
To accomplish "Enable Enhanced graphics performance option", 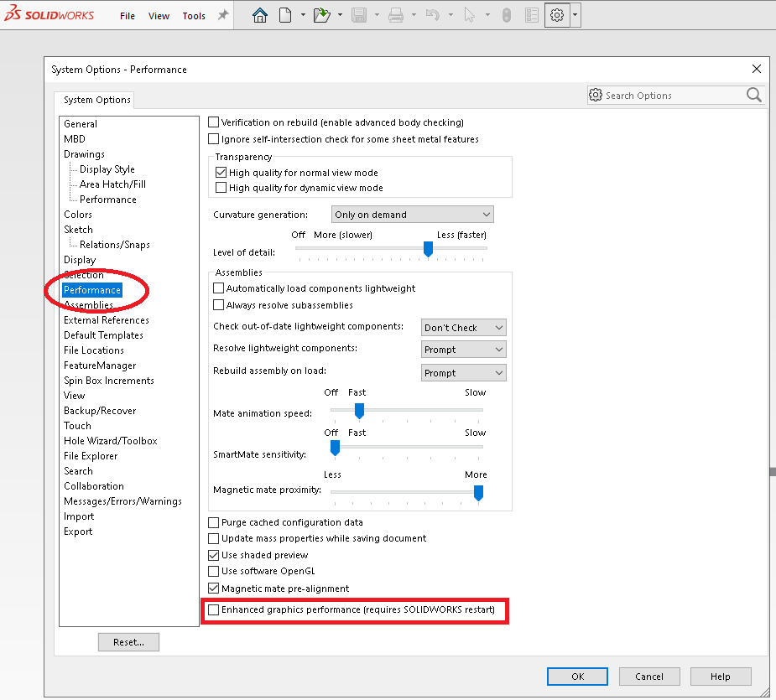I will (214, 610).
